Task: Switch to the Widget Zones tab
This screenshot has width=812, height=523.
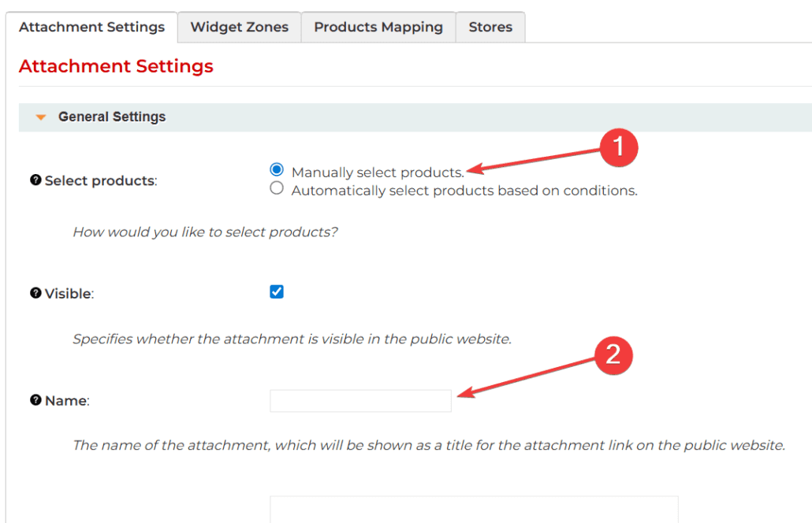Action: 239,27
